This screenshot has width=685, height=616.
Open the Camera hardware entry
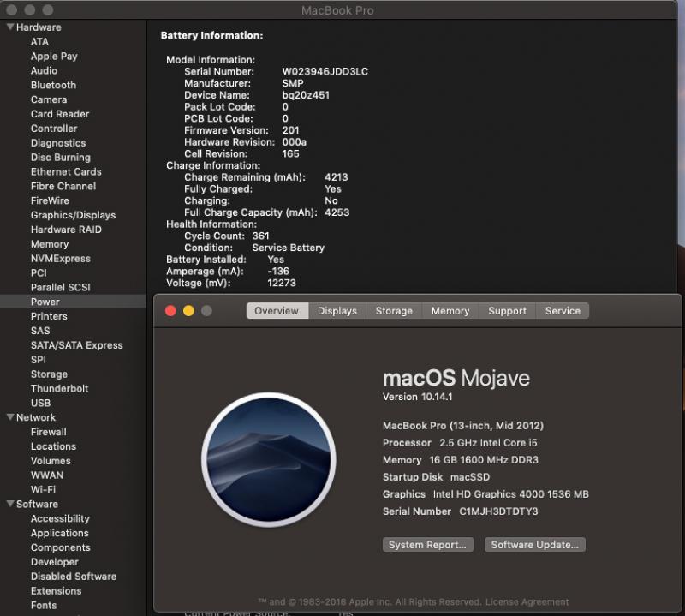[x=49, y=99]
